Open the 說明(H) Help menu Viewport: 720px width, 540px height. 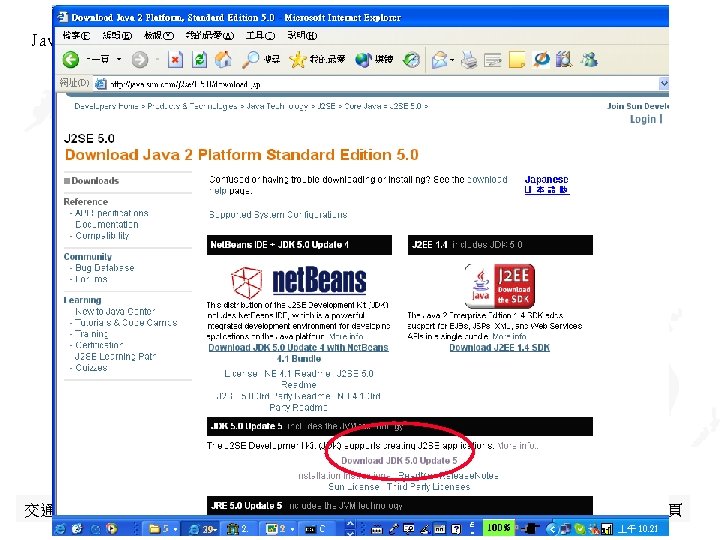[302, 35]
